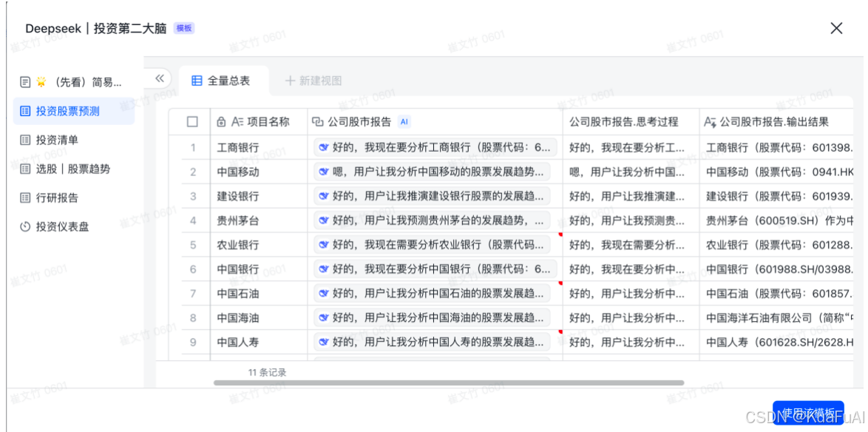Click DeepSeek whale icon in 建设银行 row
868x432 pixels.
(x=323, y=196)
